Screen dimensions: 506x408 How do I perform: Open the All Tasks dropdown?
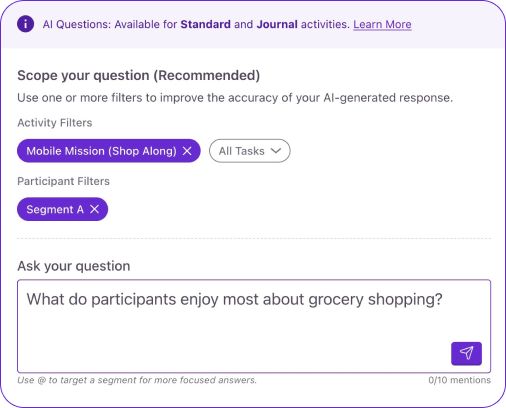[x=250, y=151]
